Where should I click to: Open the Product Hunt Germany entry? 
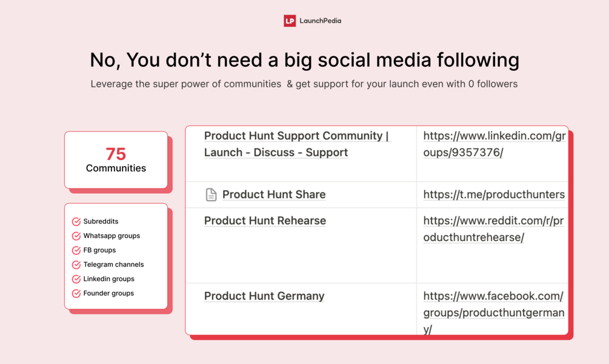pyautogui.click(x=264, y=296)
